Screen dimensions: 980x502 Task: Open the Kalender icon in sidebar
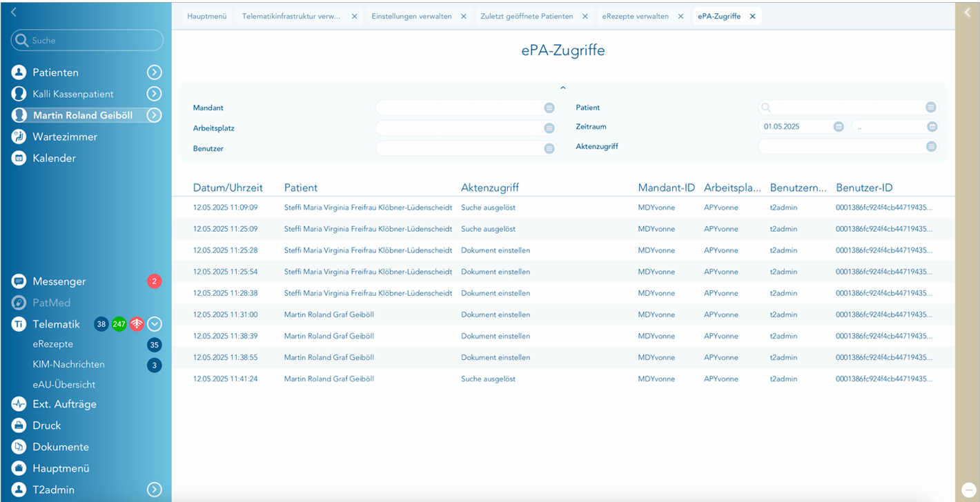pyautogui.click(x=19, y=158)
